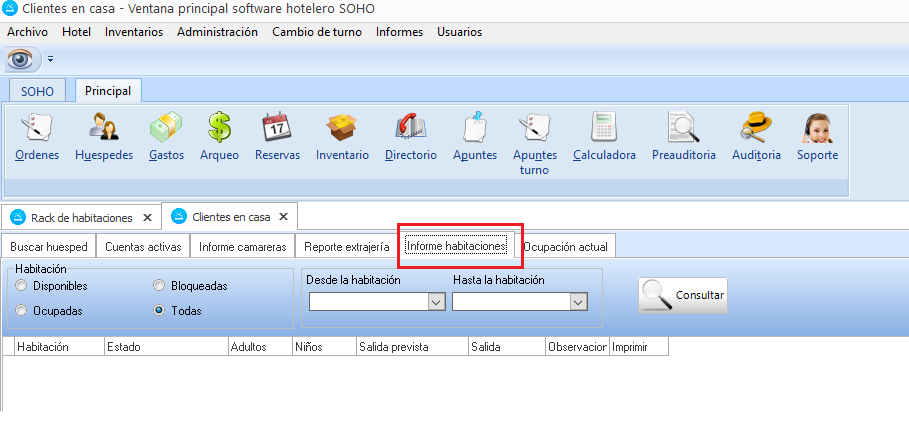Open the Directorio phone icon
Screen dimensions: 909x421
point(411,128)
